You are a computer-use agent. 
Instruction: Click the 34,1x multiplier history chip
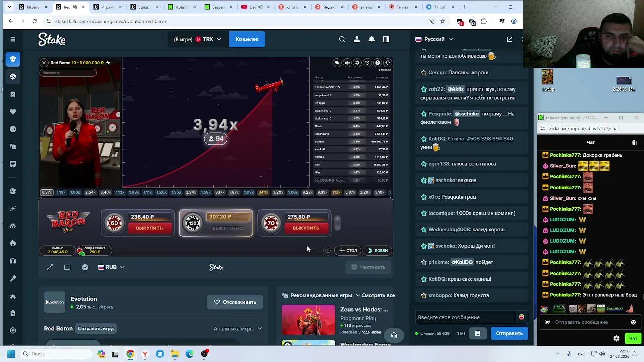(x=263, y=192)
